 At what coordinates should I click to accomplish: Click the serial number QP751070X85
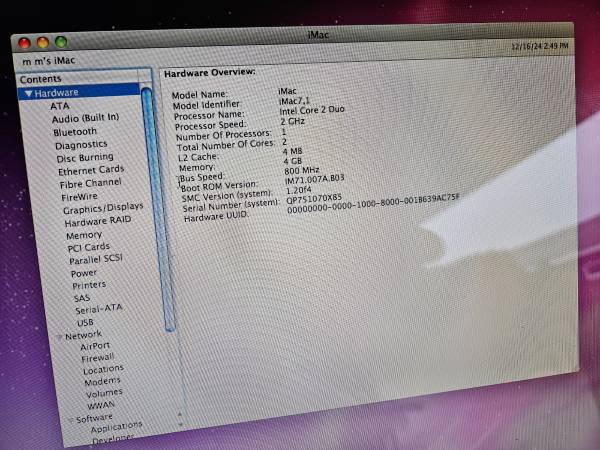(x=314, y=199)
